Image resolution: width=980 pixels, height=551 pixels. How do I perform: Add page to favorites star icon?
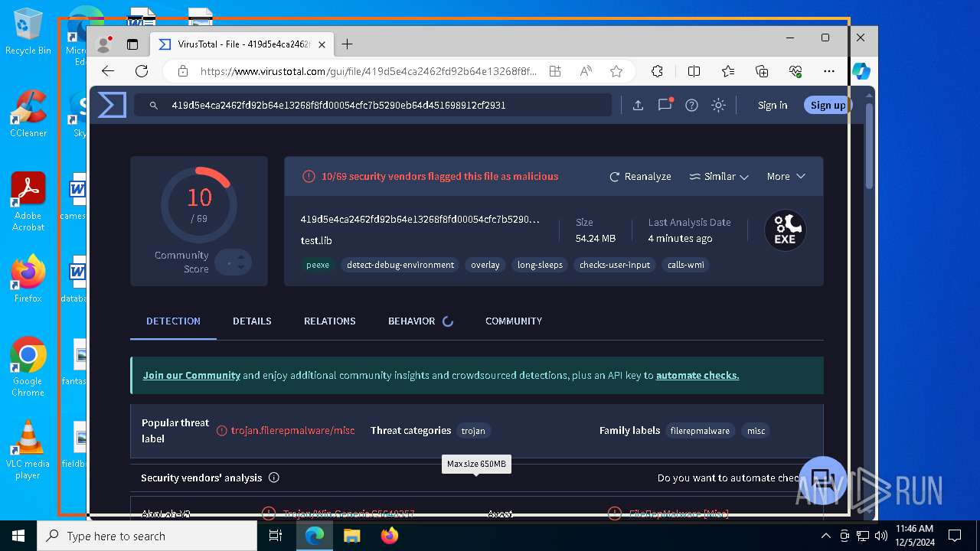[616, 71]
